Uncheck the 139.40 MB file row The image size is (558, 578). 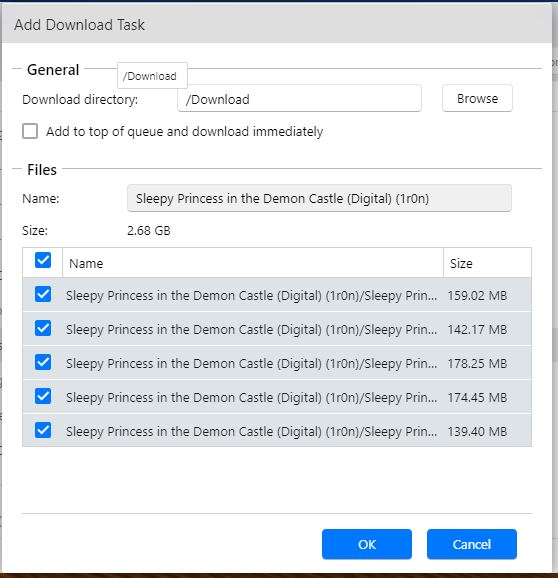(43, 430)
